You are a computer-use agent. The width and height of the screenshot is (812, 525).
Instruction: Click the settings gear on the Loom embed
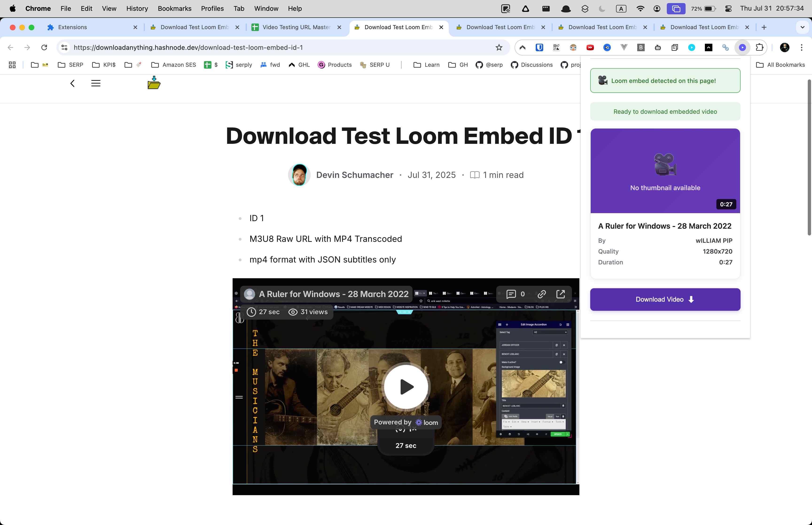coord(236,293)
